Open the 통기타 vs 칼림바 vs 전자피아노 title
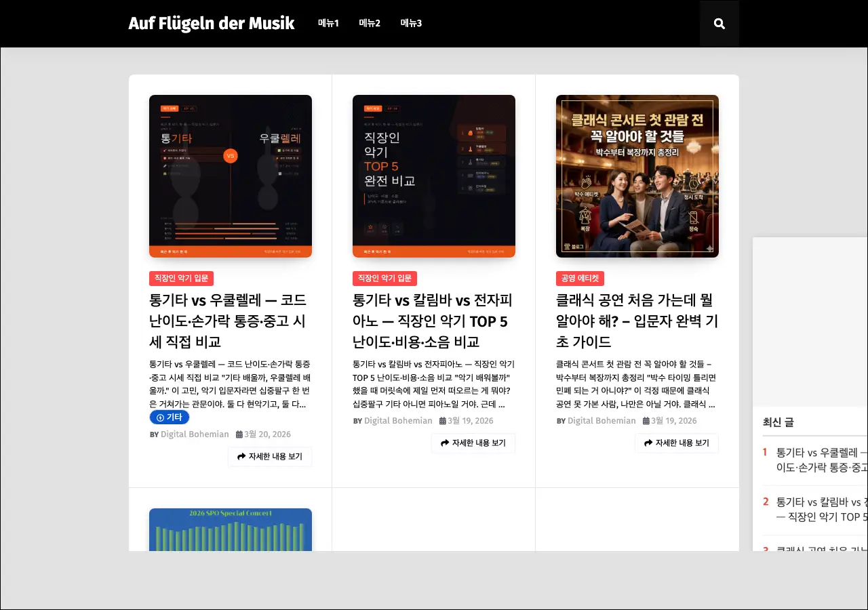 pyautogui.click(x=433, y=321)
